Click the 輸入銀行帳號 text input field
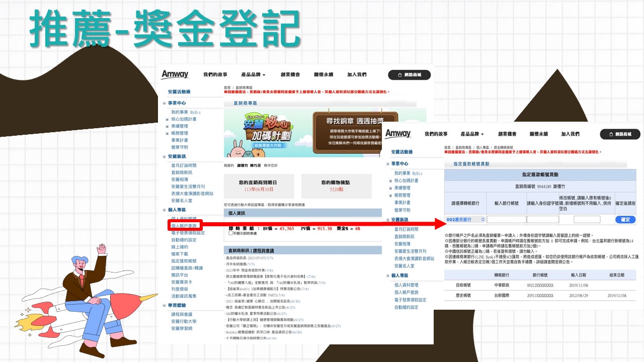Viewport: 644px width, 362px height. (x=506, y=220)
